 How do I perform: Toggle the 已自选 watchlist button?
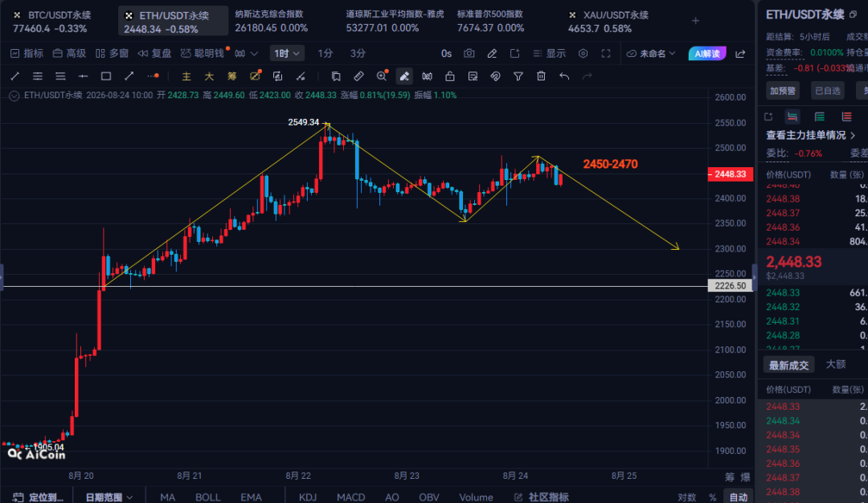coord(828,91)
